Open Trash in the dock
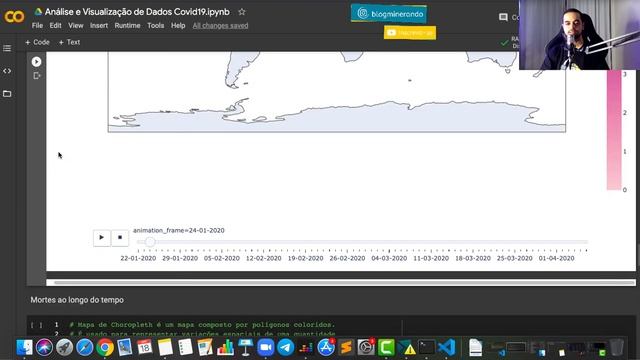 point(617,347)
